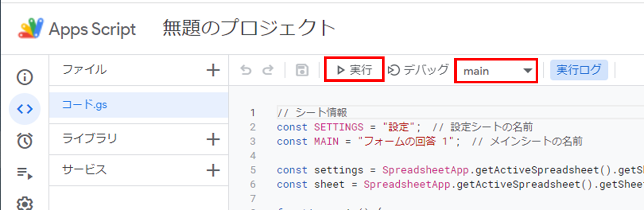
Task: Run the script with 実行 button
Action: coord(355,70)
